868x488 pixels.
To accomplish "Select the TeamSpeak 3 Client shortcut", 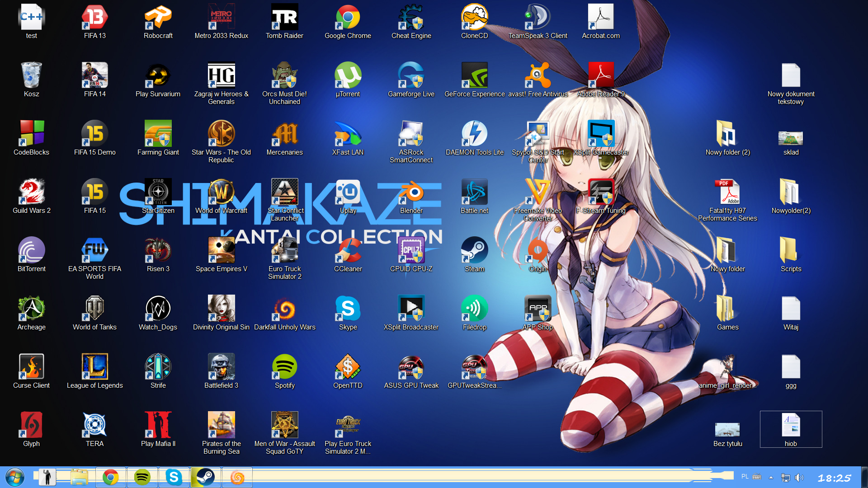I will coord(538,21).
